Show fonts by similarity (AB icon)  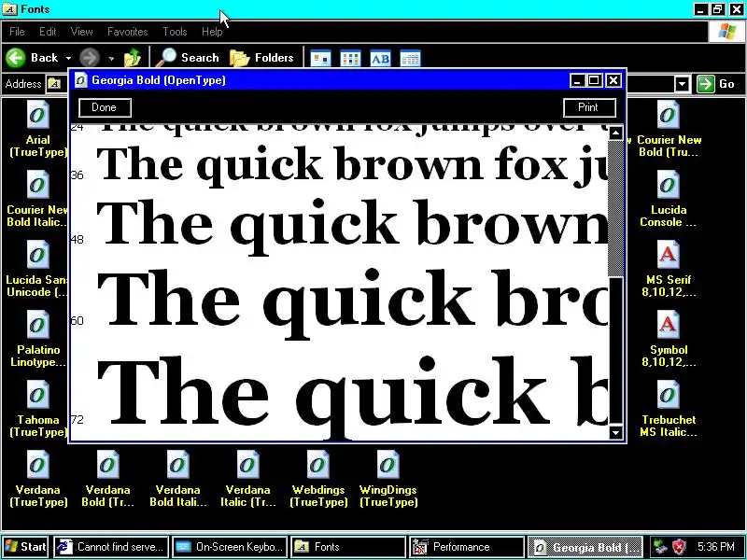tap(380, 59)
